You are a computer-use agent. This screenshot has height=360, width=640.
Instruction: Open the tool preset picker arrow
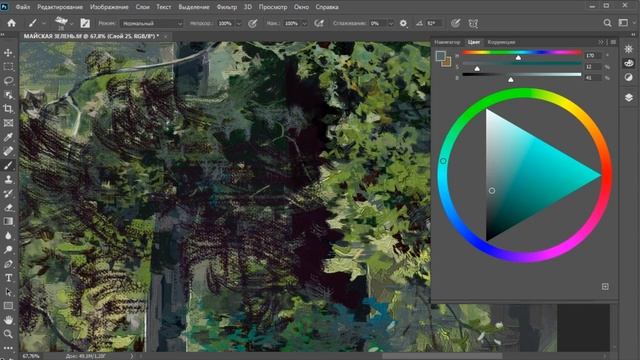pyautogui.click(x=44, y=24)
